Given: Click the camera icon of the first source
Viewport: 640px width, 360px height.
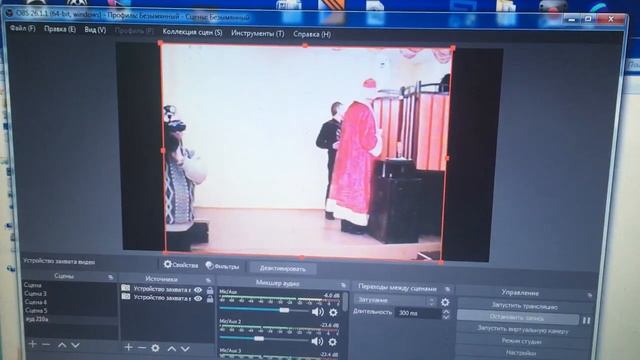Looking at the screenshot, I should (x=126, y=288).
